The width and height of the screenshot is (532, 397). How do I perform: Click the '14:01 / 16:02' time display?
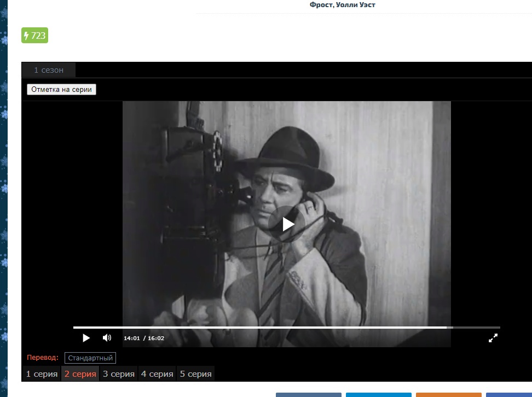point(144,338)
